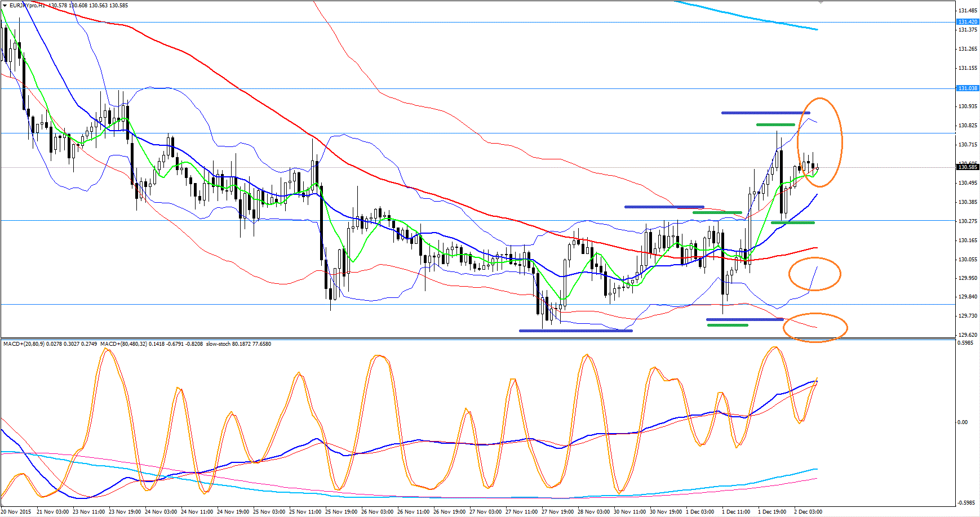
Task: Click the 129.620 price axis value
Action: point(968,335)
